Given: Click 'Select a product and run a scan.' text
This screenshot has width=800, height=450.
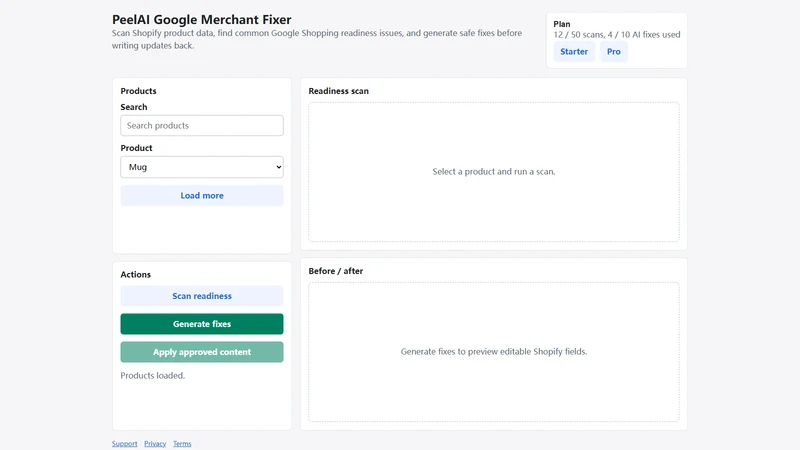Looking at the screenshot, I should tap(494, 171).
